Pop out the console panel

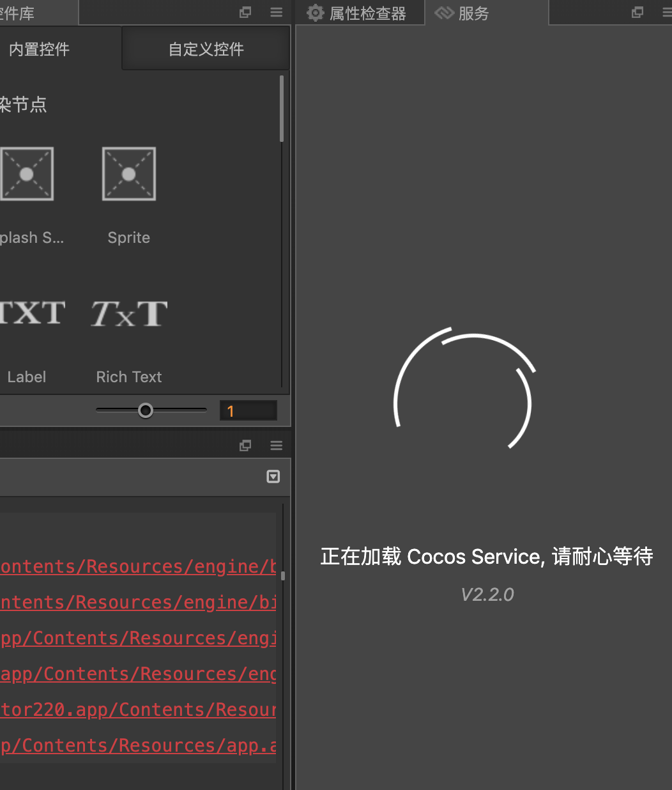[x=245, y=445]
